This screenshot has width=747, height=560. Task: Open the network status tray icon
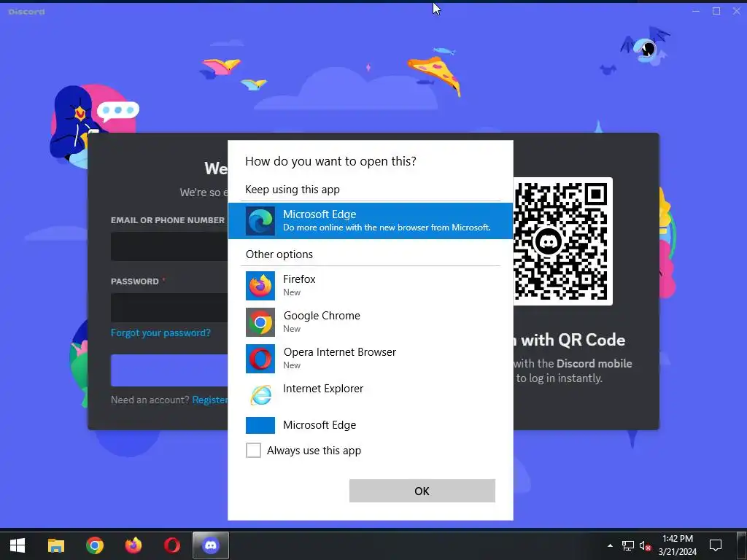[628, 545]
